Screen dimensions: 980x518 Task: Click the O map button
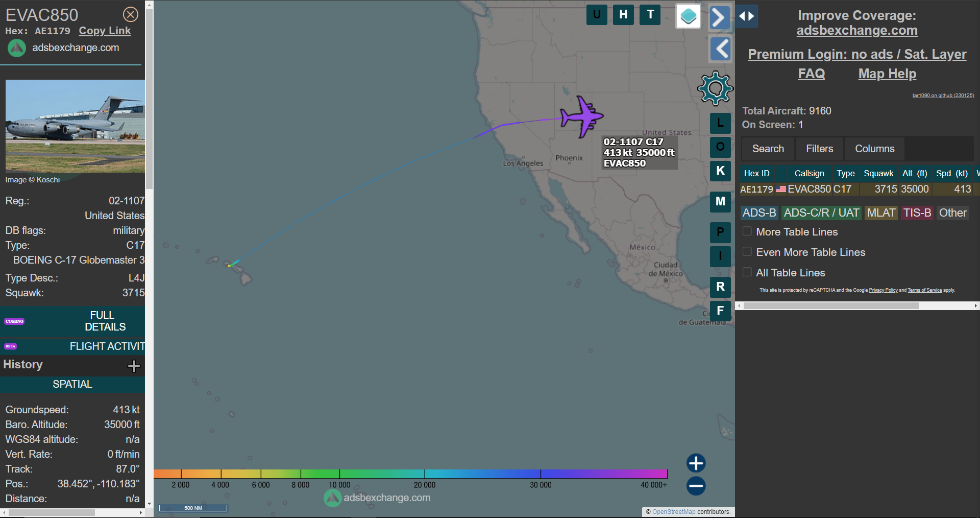click(720, 147)
